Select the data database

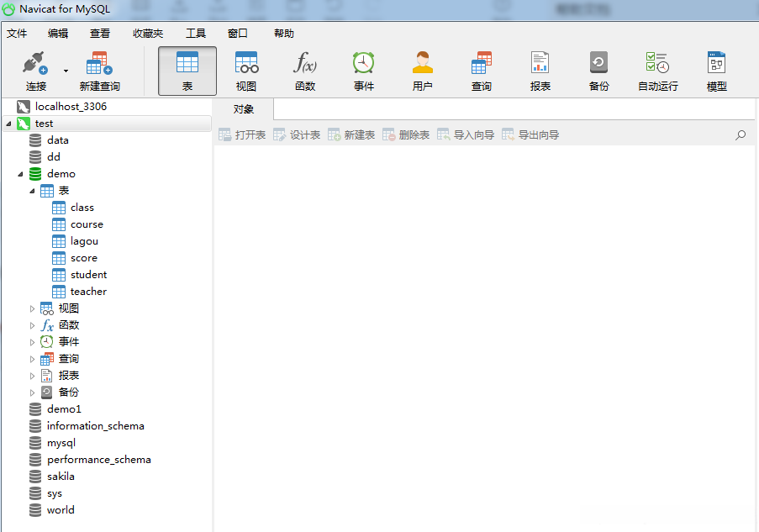point(58,140)
